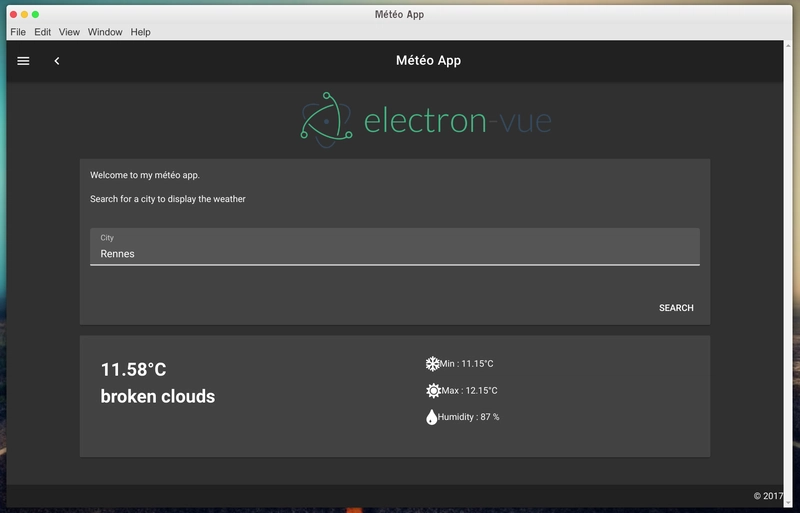
Task: Click the 'Humidity : 87 %' value
Action: pyautogui.click(x=468, y=417)
